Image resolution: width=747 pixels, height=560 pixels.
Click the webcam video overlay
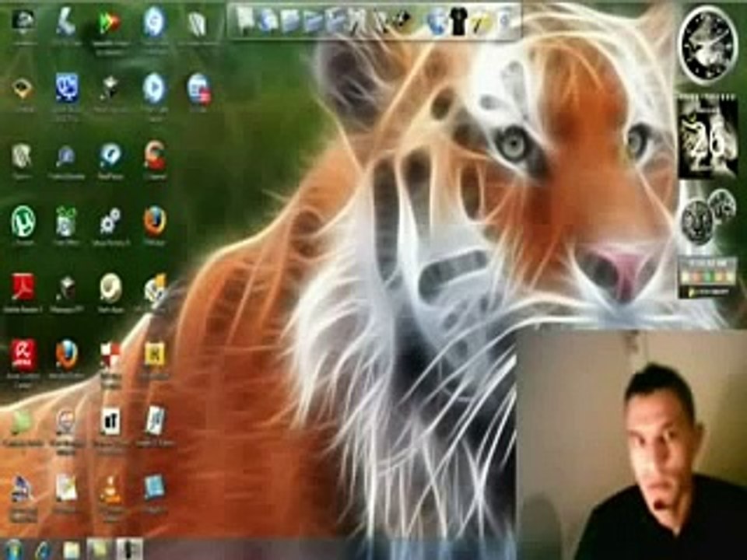click(631, 446)
